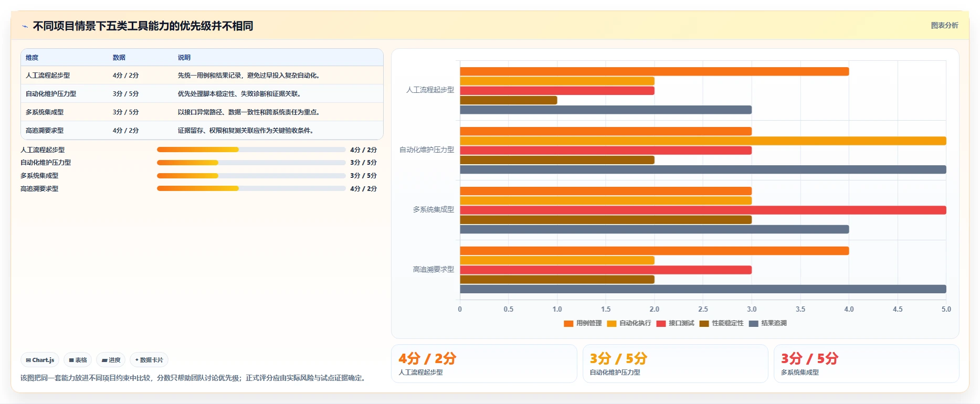980x404 pixels.
Task: Click the description starting 先统一用例和结果记录
Action: (249, 76)
